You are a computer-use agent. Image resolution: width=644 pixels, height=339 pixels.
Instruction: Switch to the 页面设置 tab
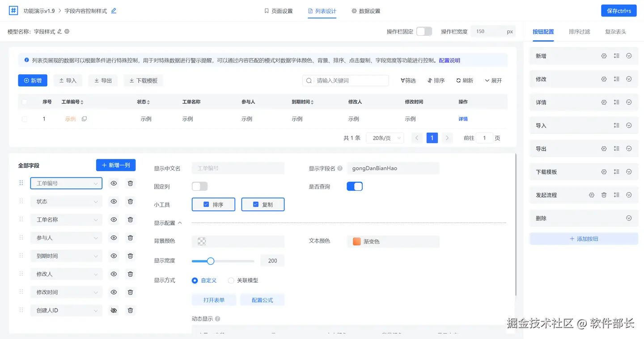(278, 11)
